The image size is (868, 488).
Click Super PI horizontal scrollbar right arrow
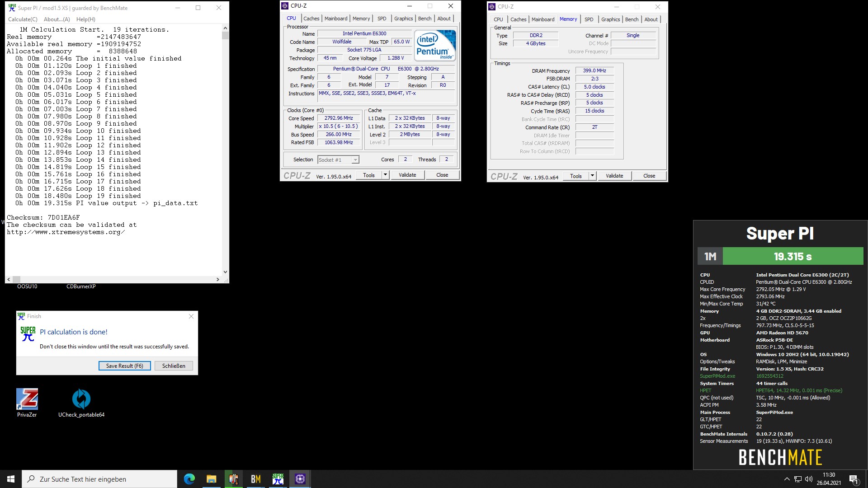point(218,280)
